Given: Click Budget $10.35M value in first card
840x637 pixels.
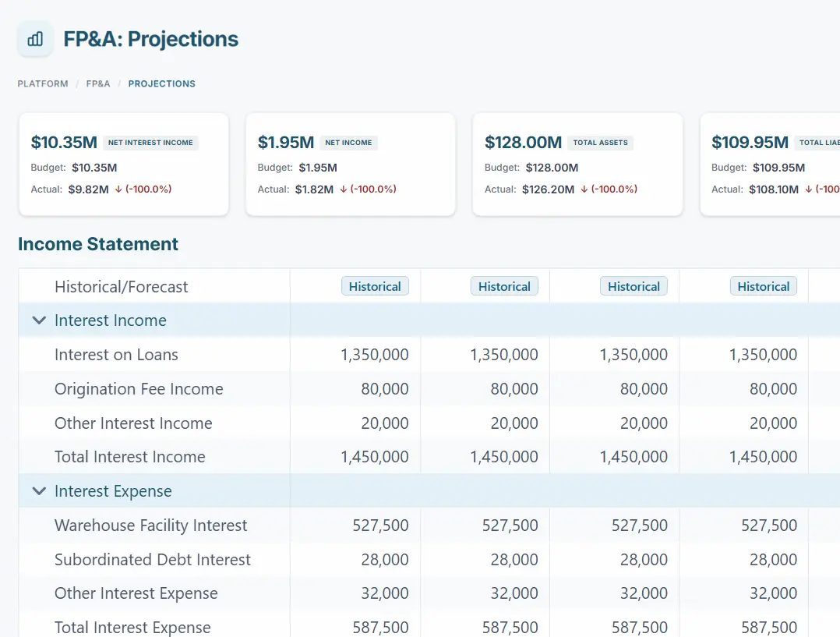Looking at the screenshot, I should [x=94, y=168].
